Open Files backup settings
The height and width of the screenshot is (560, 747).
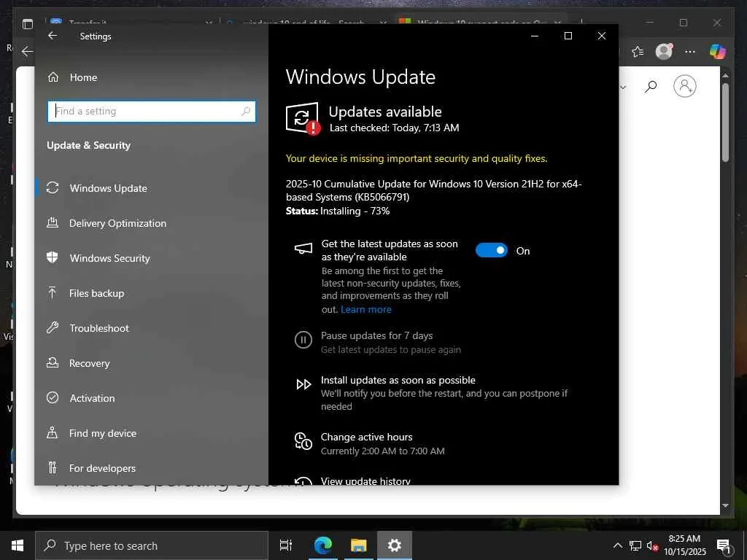[96, 293]
